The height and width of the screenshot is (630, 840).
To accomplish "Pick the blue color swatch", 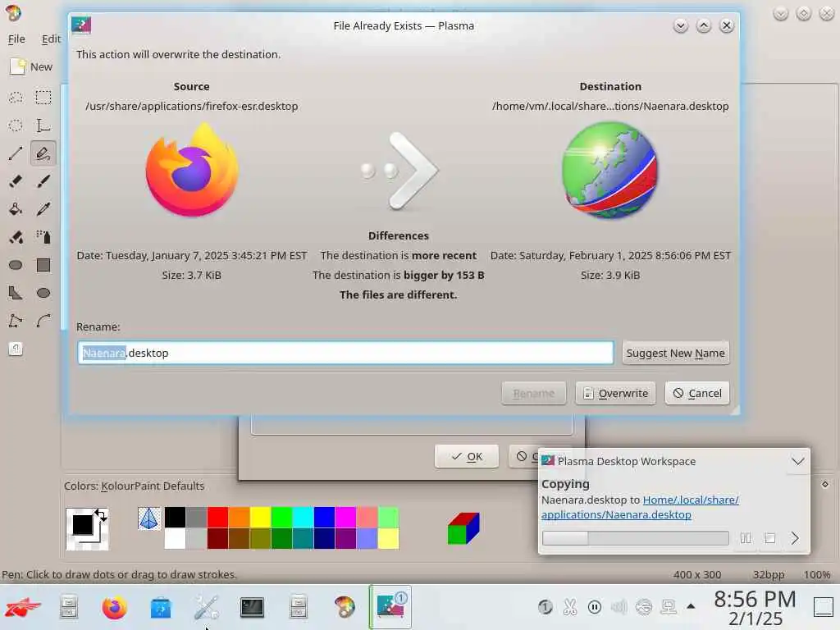I will click(x=324, y=518).
